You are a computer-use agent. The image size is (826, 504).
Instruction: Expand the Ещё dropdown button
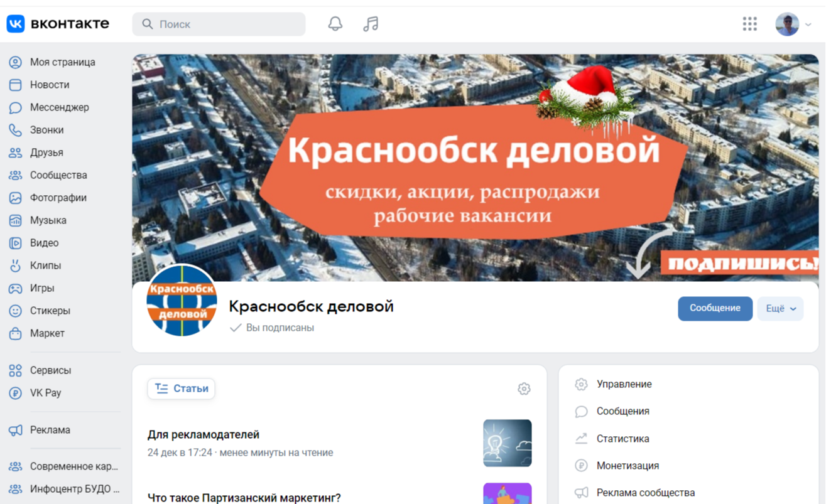tap(780, 309)
